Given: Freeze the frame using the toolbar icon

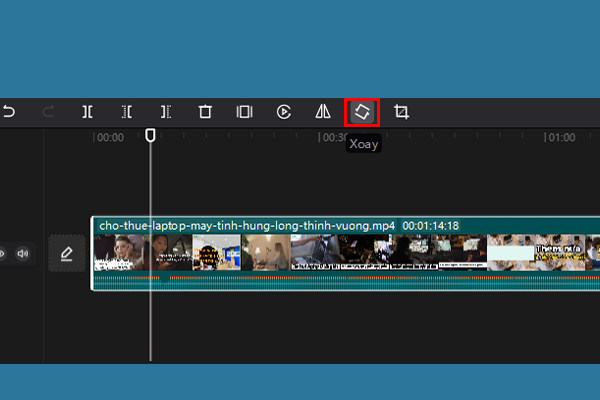Looking at the screenshot, I should (245, 112).
